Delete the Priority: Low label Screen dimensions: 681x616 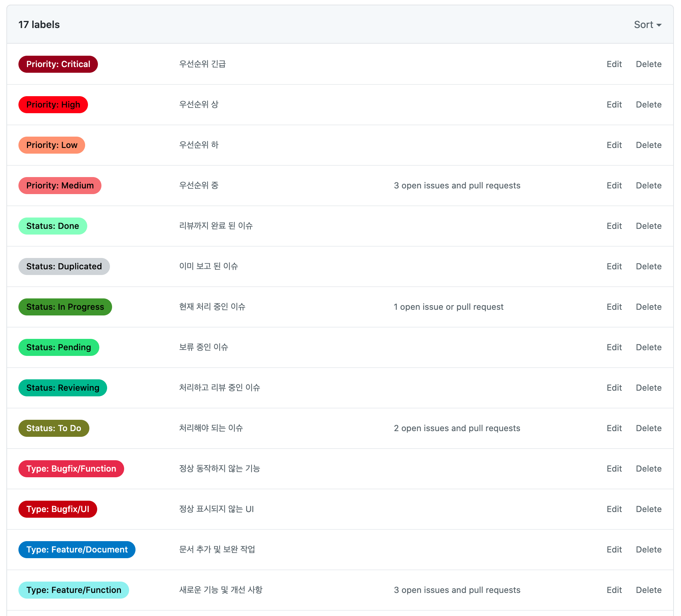pyautogui.click(x=648, y=145)
